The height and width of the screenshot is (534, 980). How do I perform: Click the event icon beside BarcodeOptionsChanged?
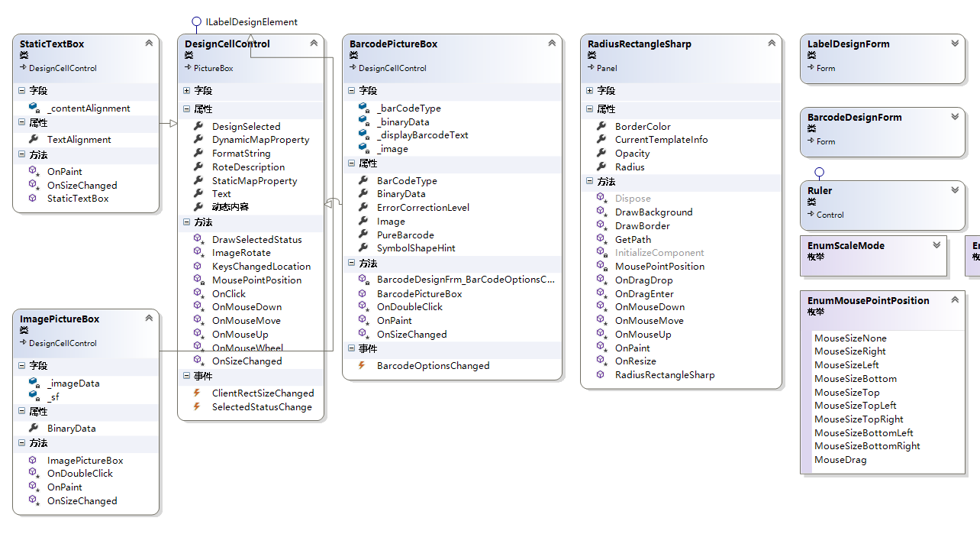pyautogui.click(x=363, y=365)
